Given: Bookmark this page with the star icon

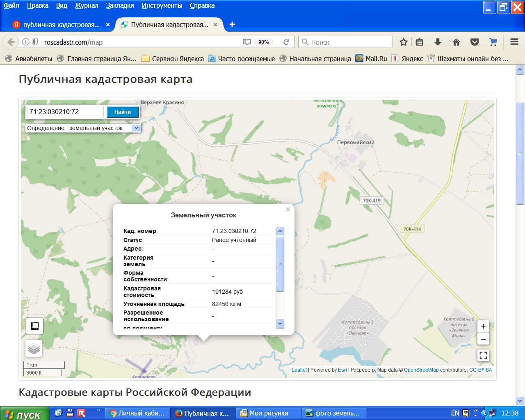Looking at the screenshot, I should pyautogui.click(x=403, y=42).
